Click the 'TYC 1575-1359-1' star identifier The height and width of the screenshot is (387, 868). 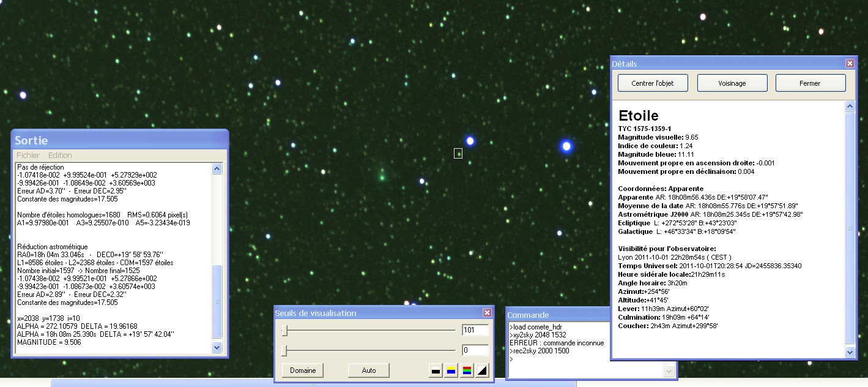pyautogui.click(x=645, y=129)
